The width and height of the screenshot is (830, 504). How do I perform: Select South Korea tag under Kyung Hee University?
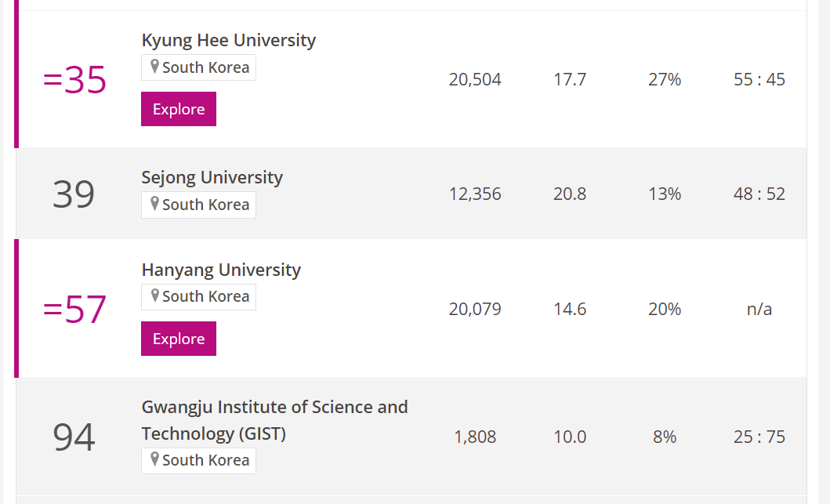[198, 67]
